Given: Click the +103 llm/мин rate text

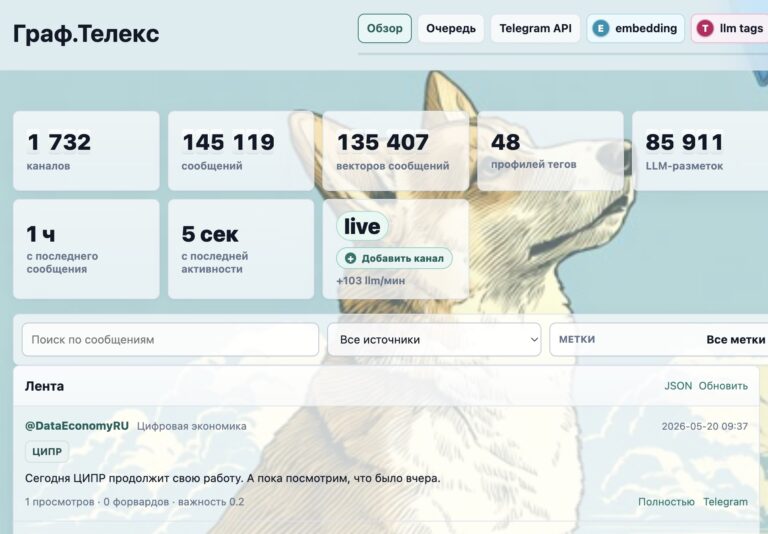Looking at the screenshot, I should (x=371, y=281).
